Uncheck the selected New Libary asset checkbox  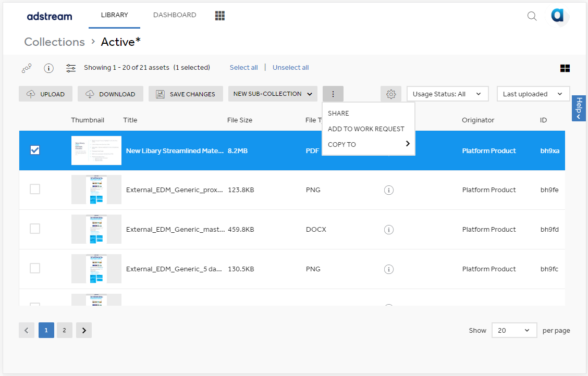tap(34, 150)
